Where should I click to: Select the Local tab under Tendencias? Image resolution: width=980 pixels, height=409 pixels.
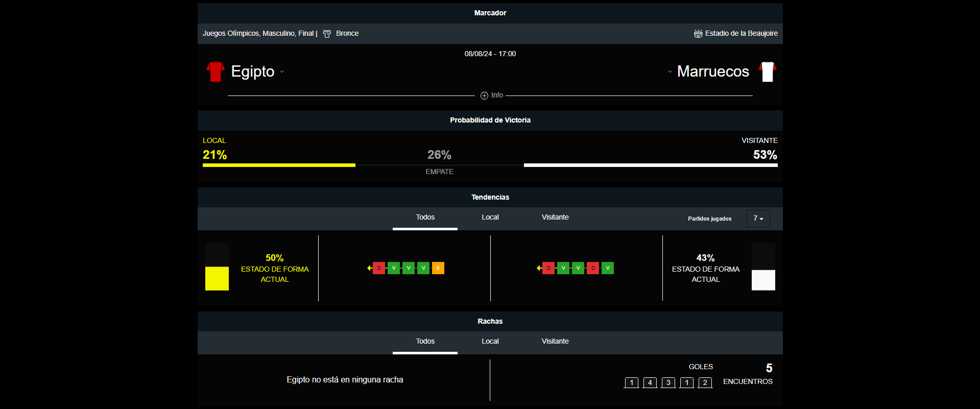pos(490,218)
